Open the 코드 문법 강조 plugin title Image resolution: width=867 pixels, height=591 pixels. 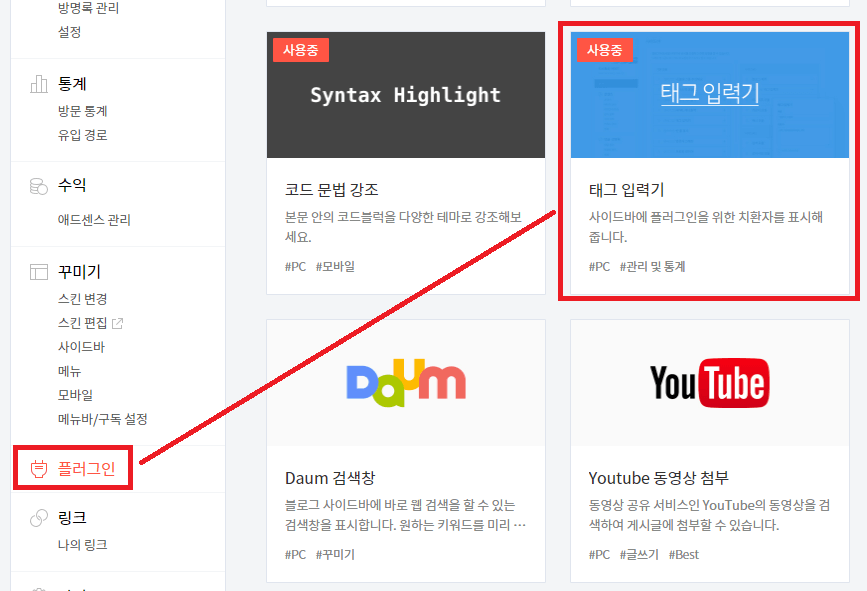click(332, 190)
